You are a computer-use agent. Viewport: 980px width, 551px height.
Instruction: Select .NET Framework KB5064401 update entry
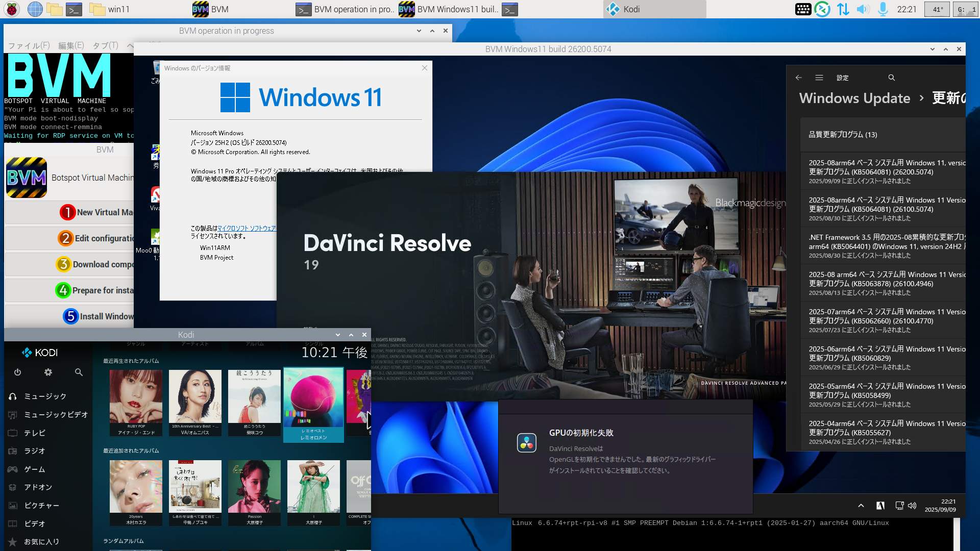pyautogui.click(x=883, y=246)
